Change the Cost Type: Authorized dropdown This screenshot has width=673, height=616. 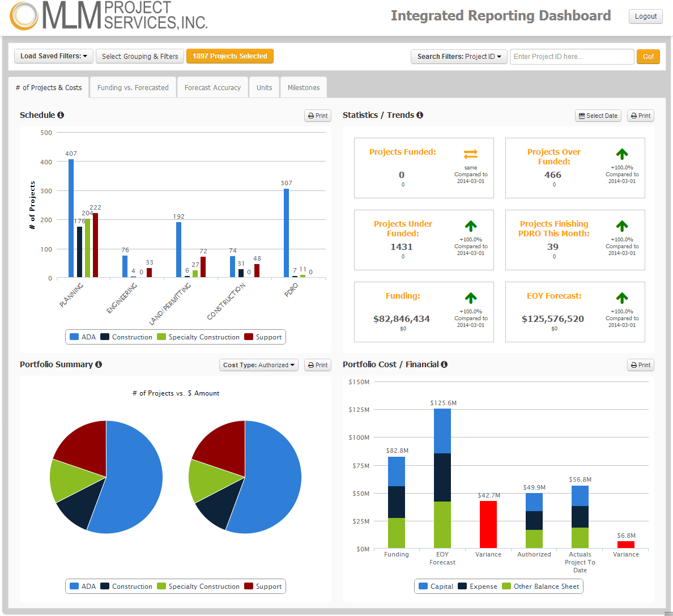click(x=258, y=365)
